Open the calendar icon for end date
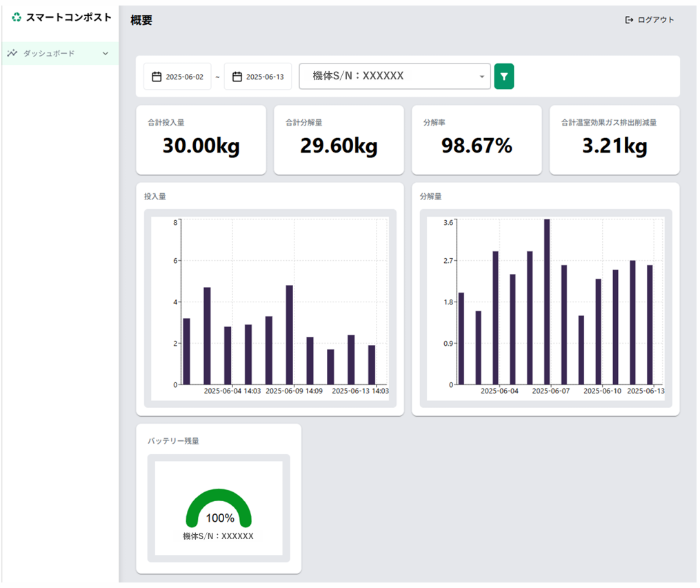 click(237, 77)
